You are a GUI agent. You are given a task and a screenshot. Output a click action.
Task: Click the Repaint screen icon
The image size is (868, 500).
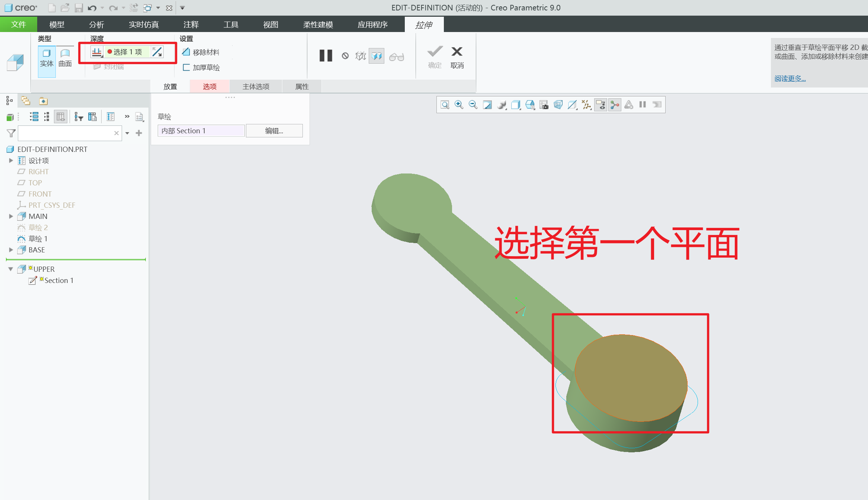pos(487,105)
